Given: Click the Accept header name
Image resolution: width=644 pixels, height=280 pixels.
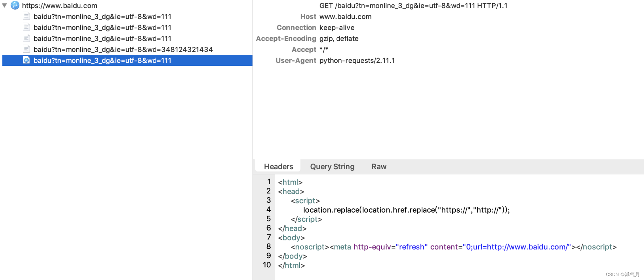Looking at the screenshot, I should click(x=304, y=49).
